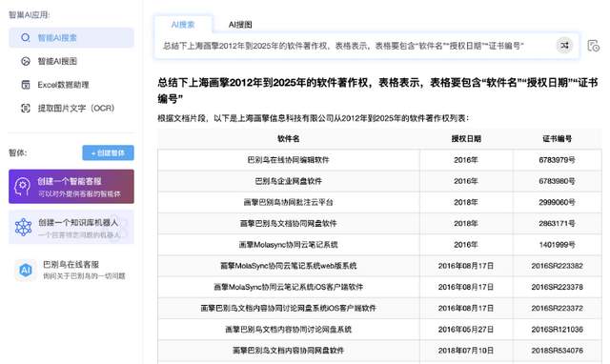The height and width of the screenshot is (364, 610).
Task: Open the 智能AI搜索 sidebar item
Action: (x=71, y=38)
